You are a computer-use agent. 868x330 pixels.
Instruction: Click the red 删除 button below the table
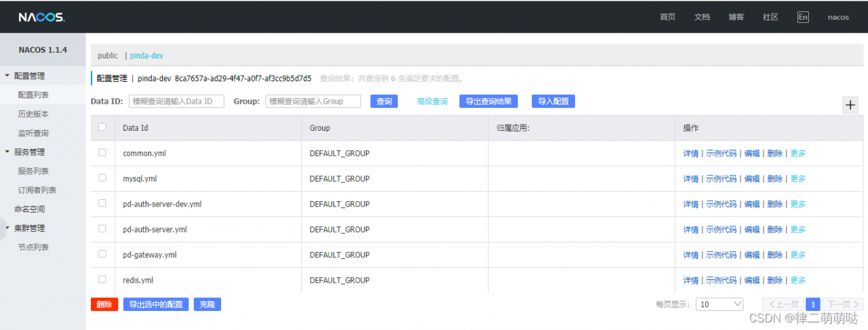[x=104, y=304]
